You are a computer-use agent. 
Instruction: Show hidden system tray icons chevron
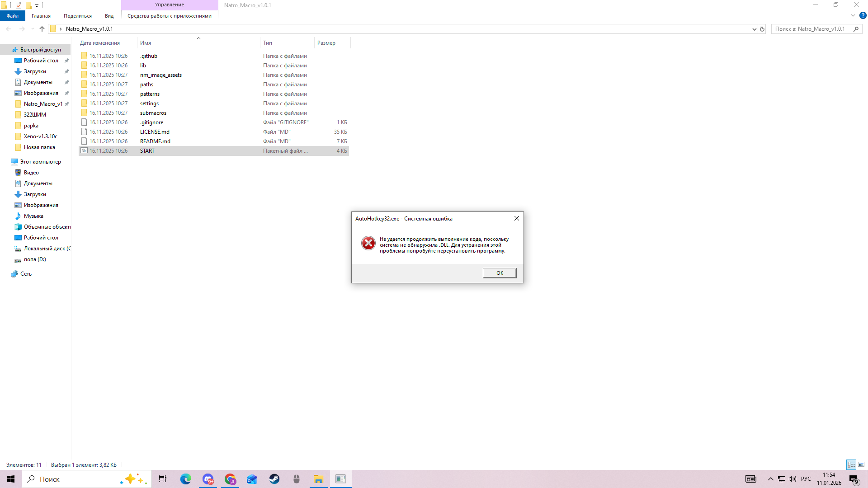pyautogui.click(x=770, y=479)
